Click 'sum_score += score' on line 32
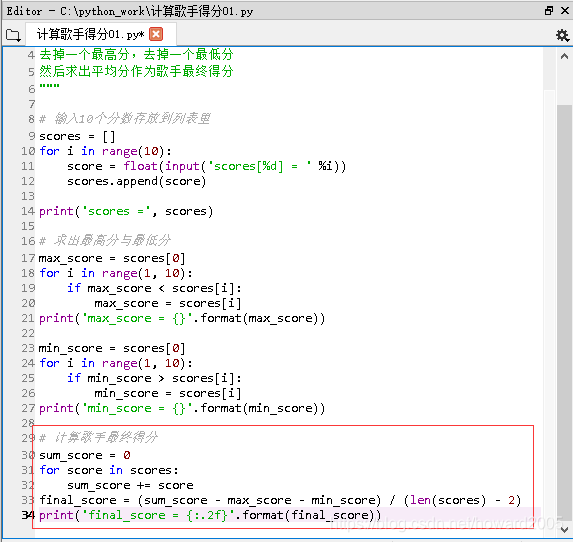The height and width of the screenshot is (542, 573). tap(130, 485)
